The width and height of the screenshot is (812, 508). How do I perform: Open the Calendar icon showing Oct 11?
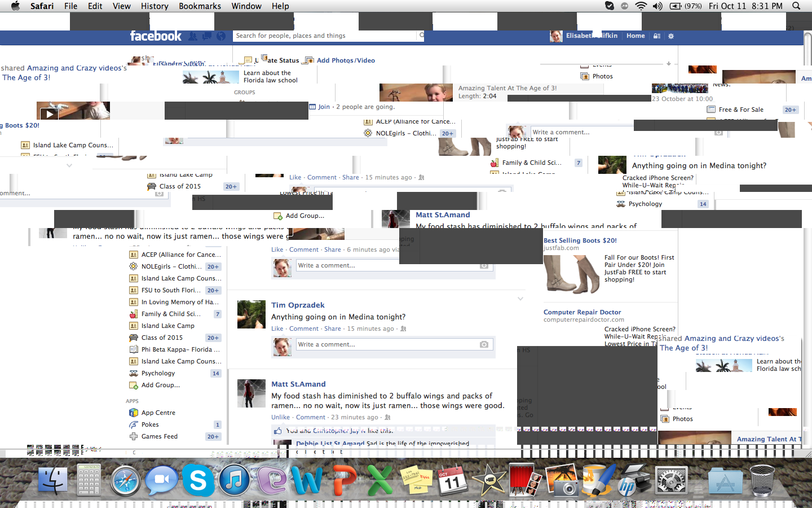[453, 480]
